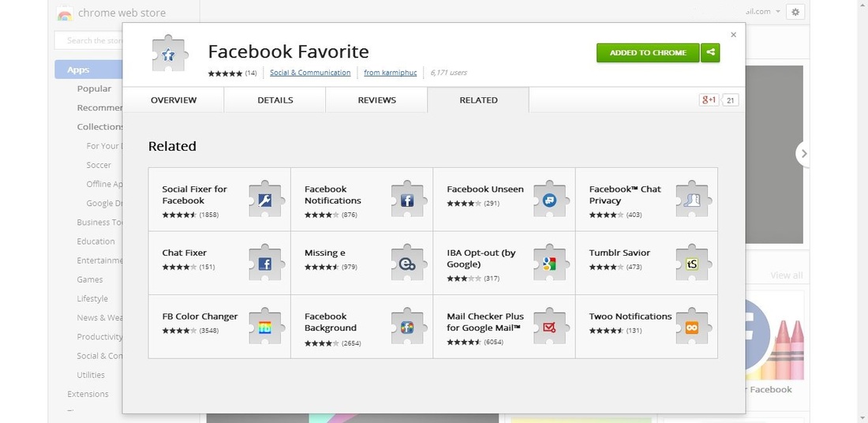Open the Missing e extension icon
Image resolution: width=868 pixels, height=423 pixels.
coord(407,263)
